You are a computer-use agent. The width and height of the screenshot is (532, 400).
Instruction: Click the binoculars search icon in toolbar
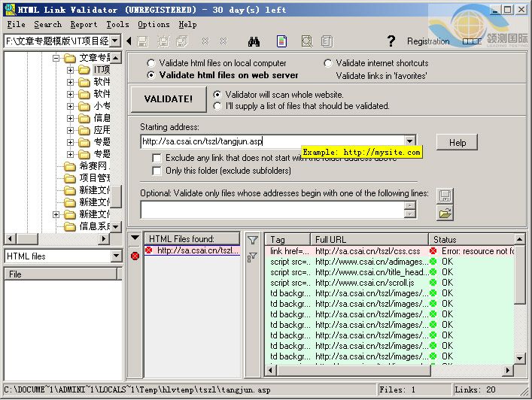(x=254, y=41)
